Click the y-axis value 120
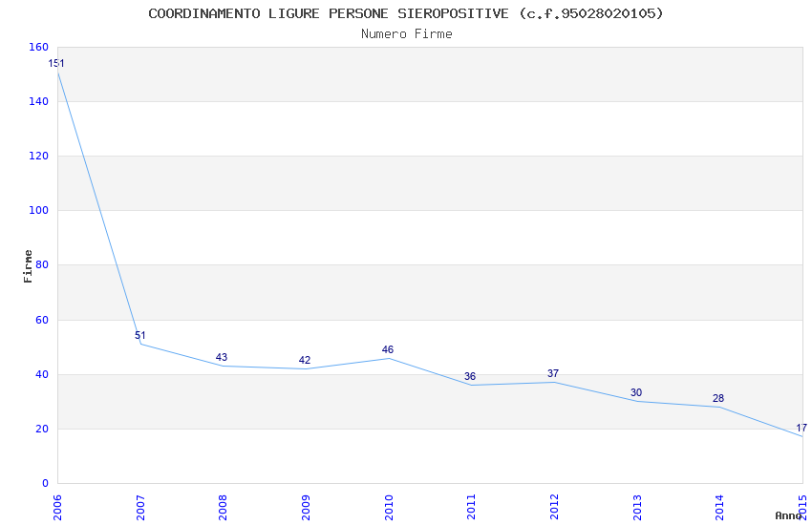Viewport: 812px width, 525px height. tap(39, 156)
